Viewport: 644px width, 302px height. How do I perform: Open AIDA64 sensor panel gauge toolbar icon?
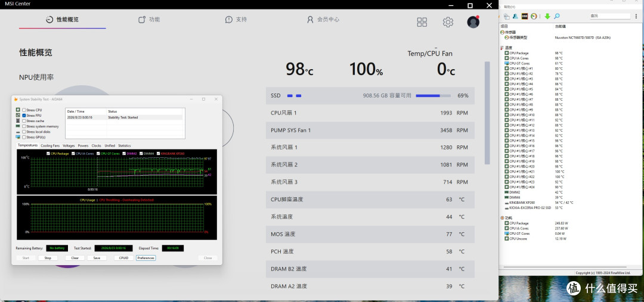[x=534, y=17]
